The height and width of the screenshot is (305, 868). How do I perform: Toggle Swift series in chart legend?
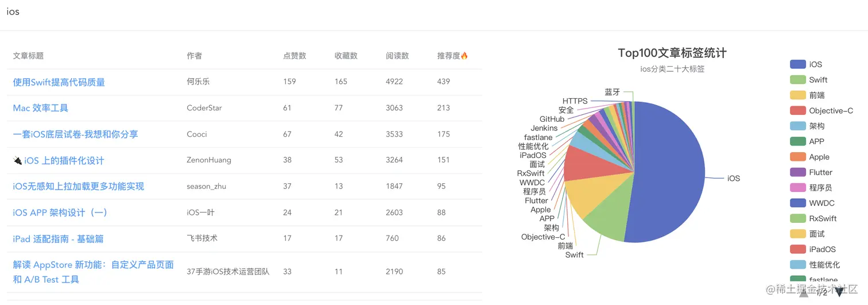pyautogui.click(x=818, y=80)
